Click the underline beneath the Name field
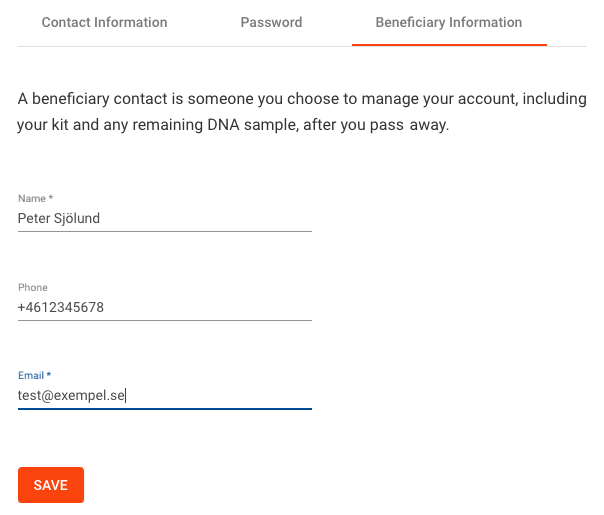Viewport: 604px width, 515px height. click(x=165, y=231)
